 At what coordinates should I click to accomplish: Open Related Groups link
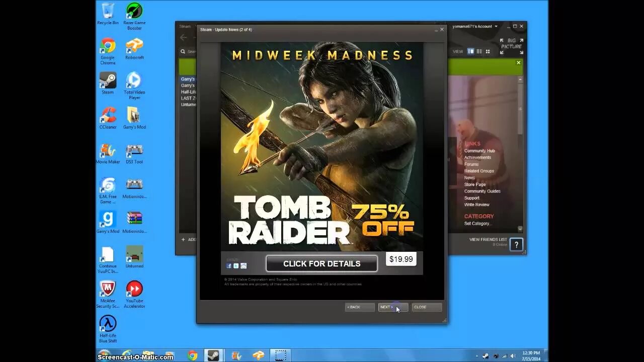tap(479, 171)
